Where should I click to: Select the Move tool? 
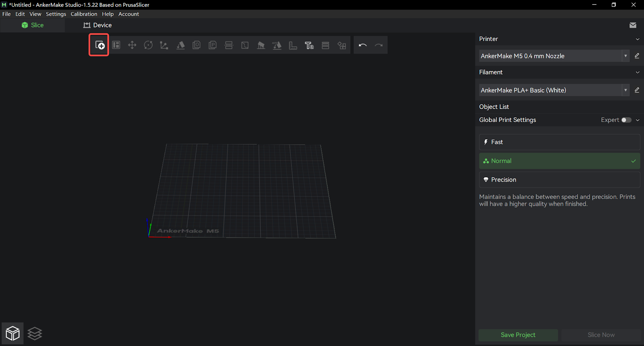[132, 45]
